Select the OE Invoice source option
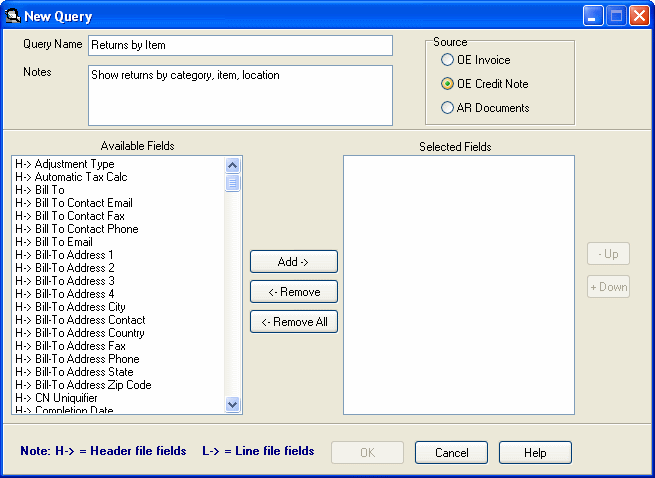Viewport: 655px width, 478px height. click(x=475, y=60)
